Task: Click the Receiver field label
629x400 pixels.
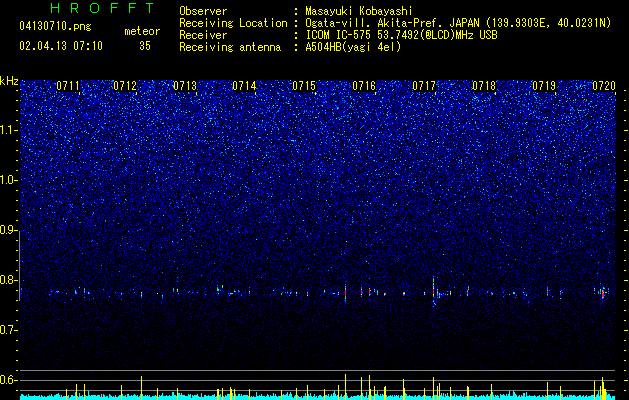Action: (x=203, y=35)
